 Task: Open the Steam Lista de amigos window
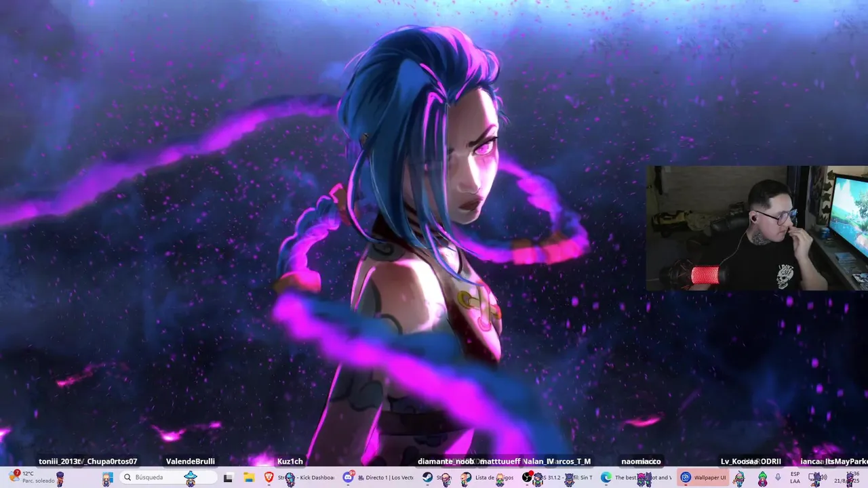487,477
